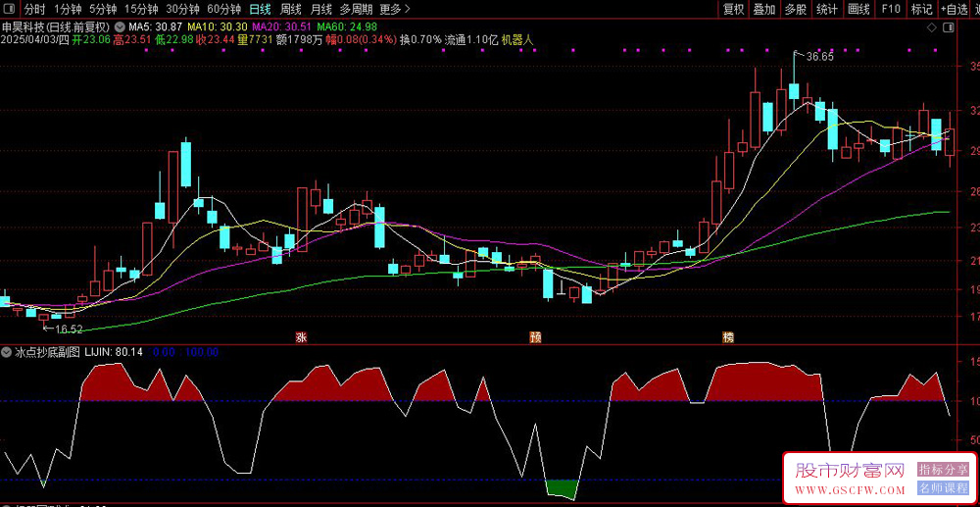Image resolution: width=980 pixels, height=507 pixels.
Task: Click the 涨 event marker on timeline
Action: pos(301,337)
